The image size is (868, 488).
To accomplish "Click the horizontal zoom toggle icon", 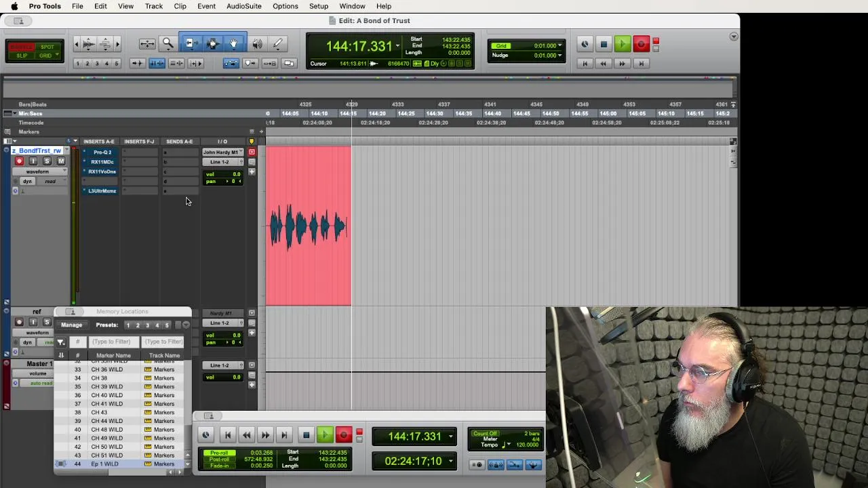I will tap(147, 44).
